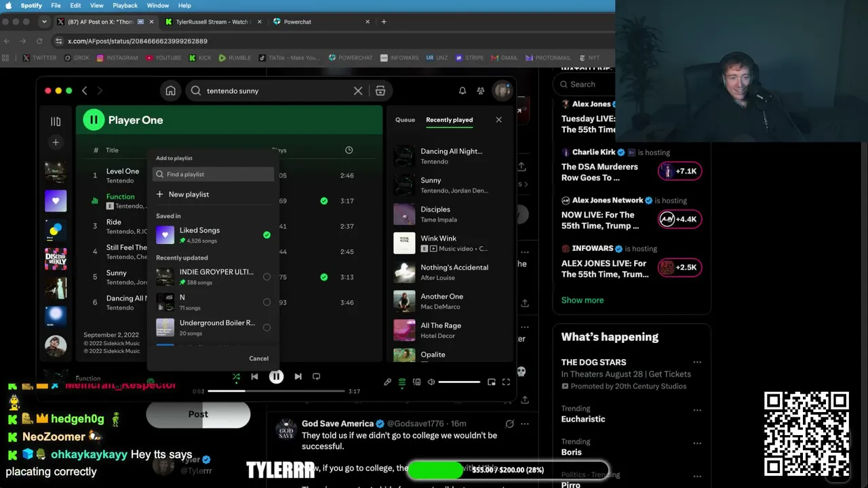Screen dimensions: 868x488
Task: Open more options for Eucharistic trend
Action: pyautogui.click(x=696, y=410)
